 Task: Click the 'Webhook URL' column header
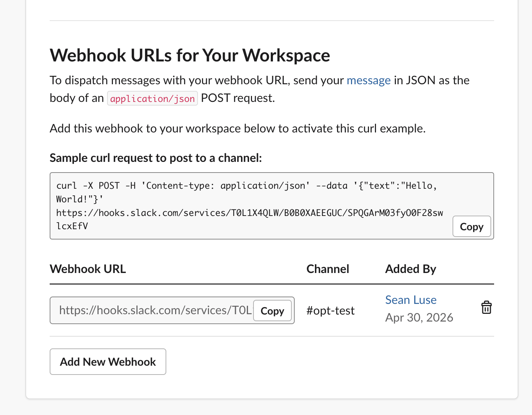[88, 269]
